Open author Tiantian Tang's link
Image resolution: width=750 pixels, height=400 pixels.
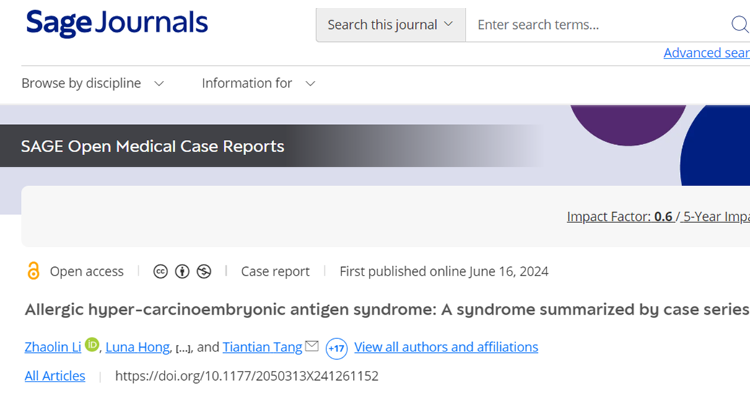[261, 347]
